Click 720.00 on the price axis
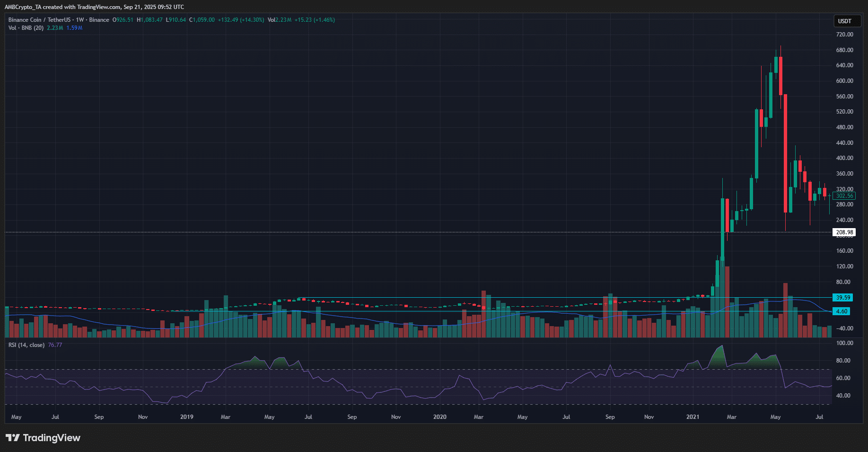Viewport: 868px width, 452px height. pyautogui.click(x=844, y=35)
